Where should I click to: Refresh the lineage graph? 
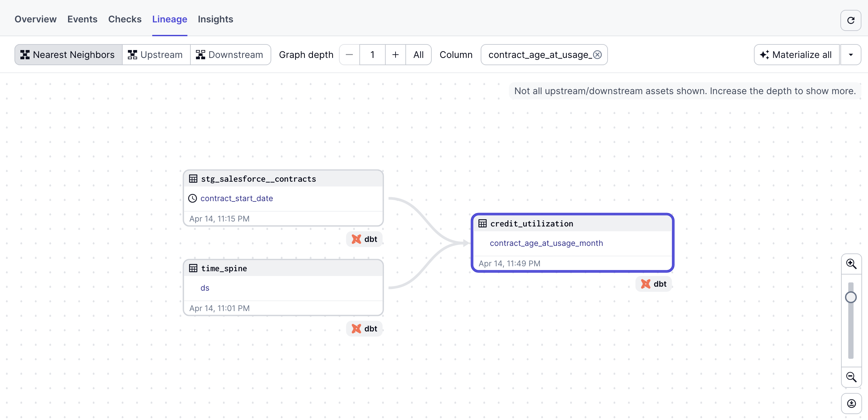[x=851, y=20]
